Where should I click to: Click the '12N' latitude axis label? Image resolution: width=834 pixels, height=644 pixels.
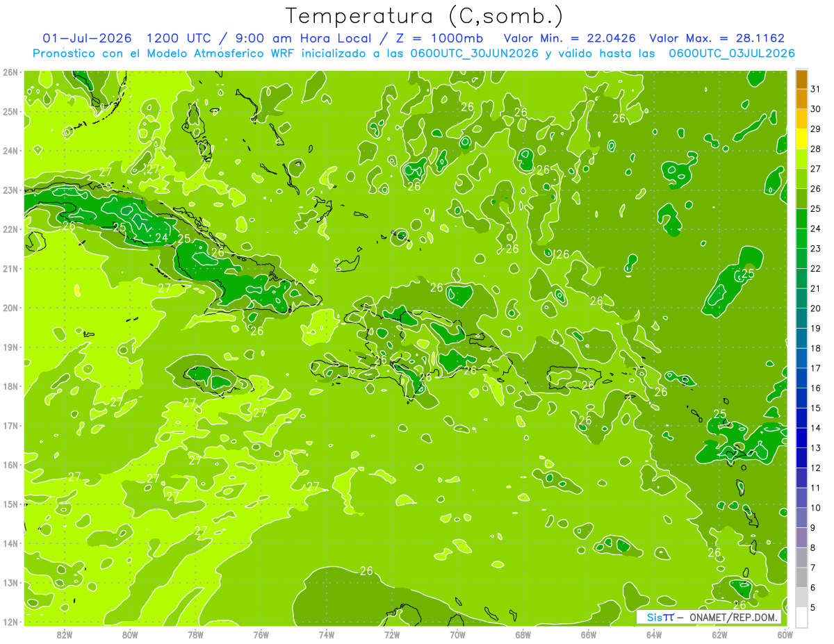click(10, 622)
